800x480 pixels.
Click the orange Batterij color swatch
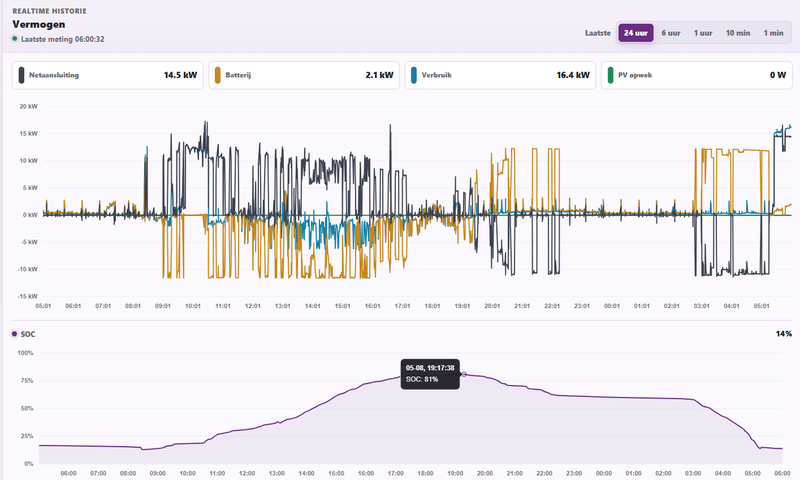[218, 75]
